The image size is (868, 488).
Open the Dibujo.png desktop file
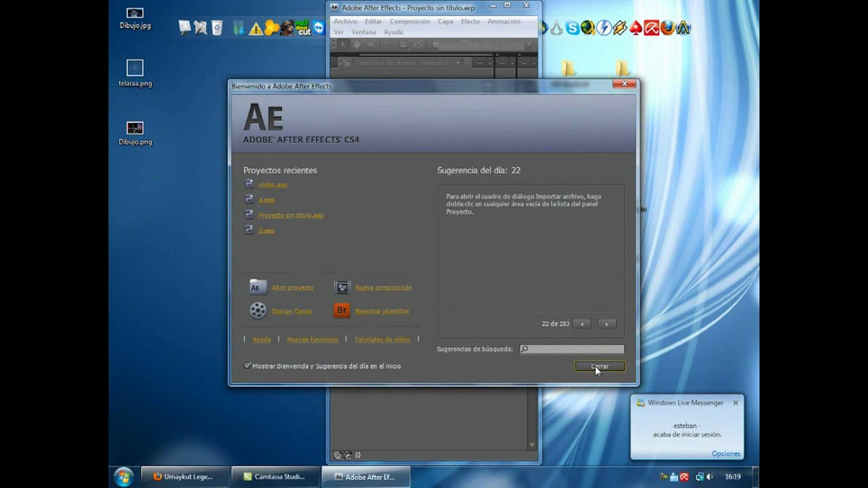tap(135, 133)
